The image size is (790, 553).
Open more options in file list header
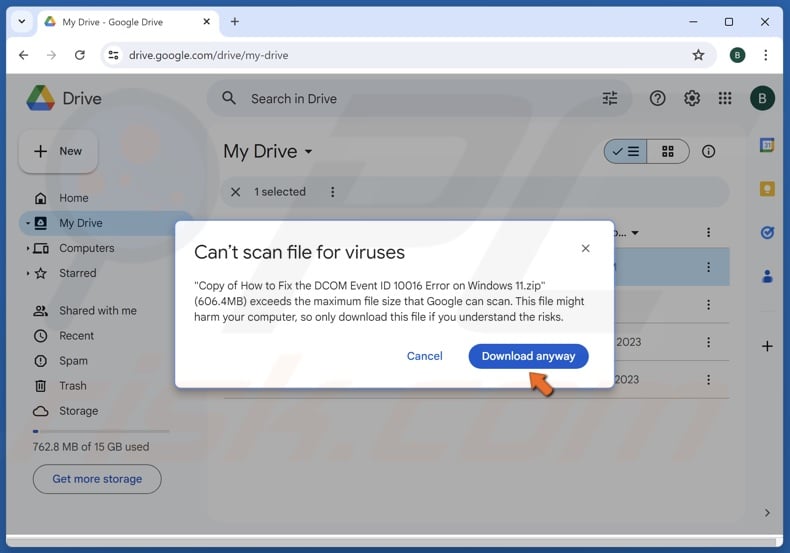click(x=708, y=232)
